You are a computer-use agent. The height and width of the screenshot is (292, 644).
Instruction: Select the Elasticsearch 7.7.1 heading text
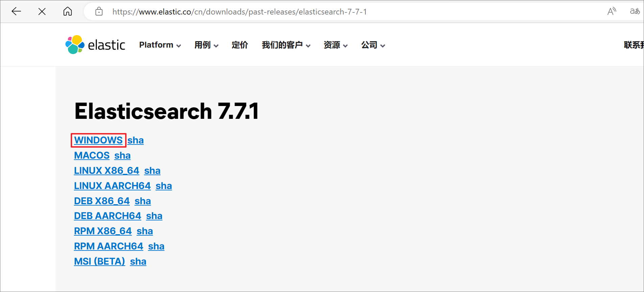click(x=167, y=111)
